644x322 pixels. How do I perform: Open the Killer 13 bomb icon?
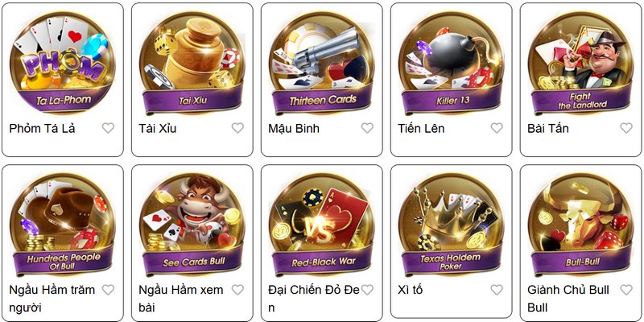(x=452, y=63)
